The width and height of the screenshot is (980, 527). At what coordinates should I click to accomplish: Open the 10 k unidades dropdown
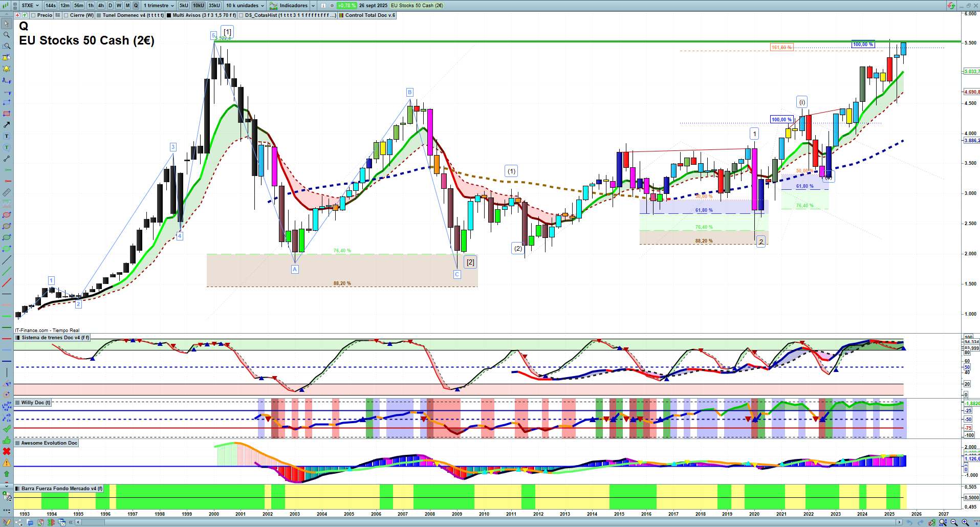click(x=245, y=6)
